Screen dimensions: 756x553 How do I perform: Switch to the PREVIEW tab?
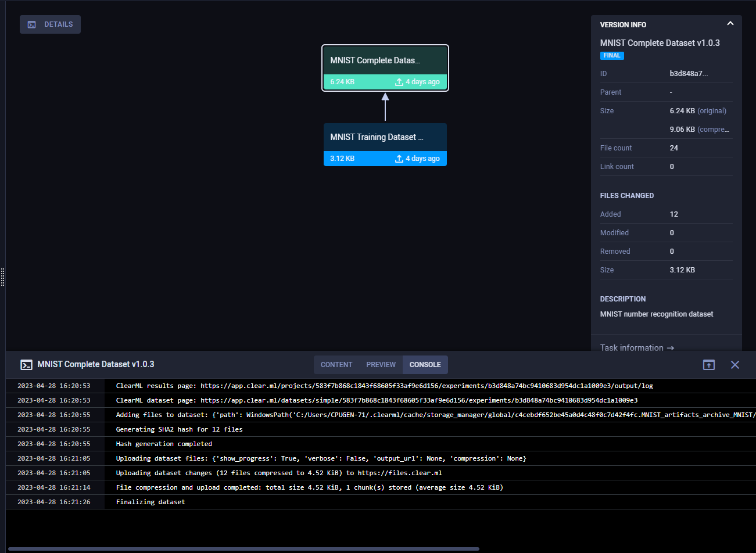coord(381,365)
